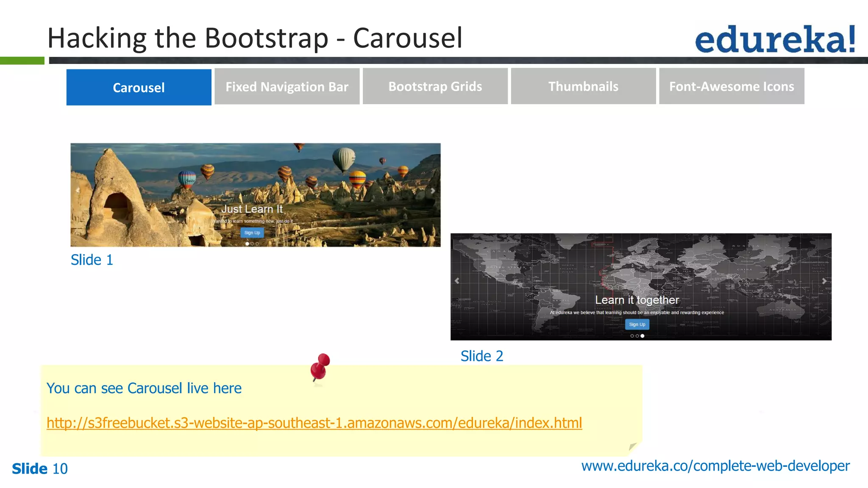868x488 pixels.
Task: Click previous arrow on world map carousel
Action: click(457, 281)
